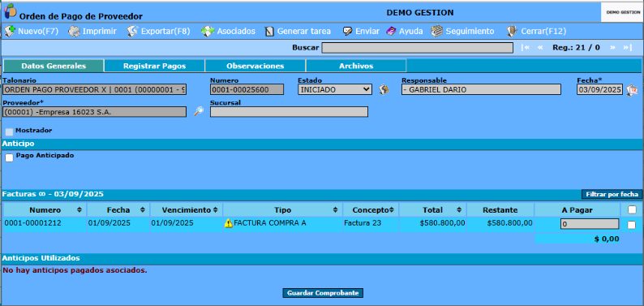Click the Numero field 0001-00025600
The height and width of the screenshot is (306, 644).
[247, 89]
